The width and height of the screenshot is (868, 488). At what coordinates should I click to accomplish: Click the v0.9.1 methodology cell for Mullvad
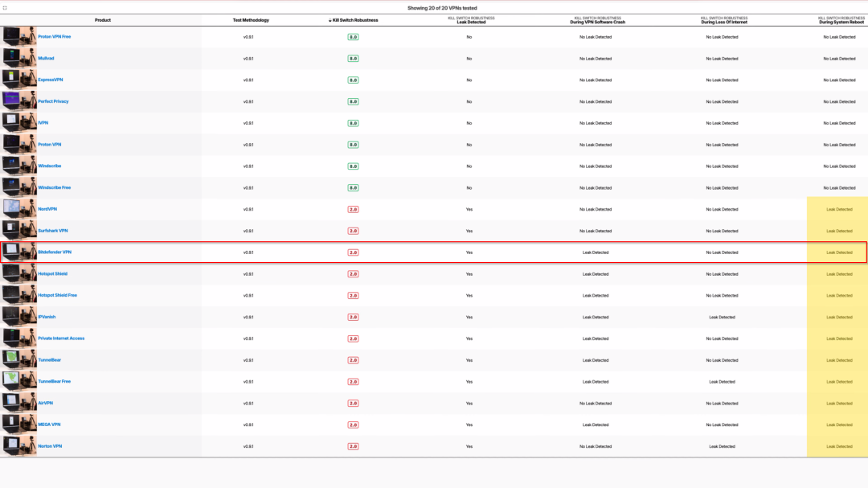pos(248,58)
